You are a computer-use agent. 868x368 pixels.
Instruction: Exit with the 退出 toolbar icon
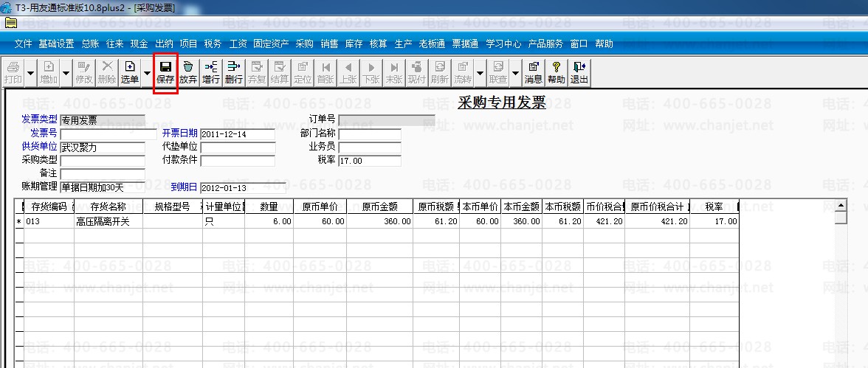579,72
